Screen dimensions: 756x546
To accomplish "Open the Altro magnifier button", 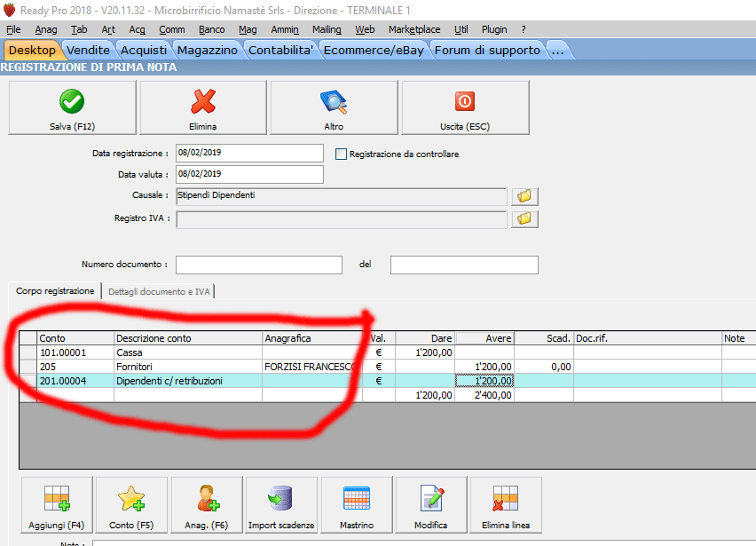I will [x=334, y=107].
